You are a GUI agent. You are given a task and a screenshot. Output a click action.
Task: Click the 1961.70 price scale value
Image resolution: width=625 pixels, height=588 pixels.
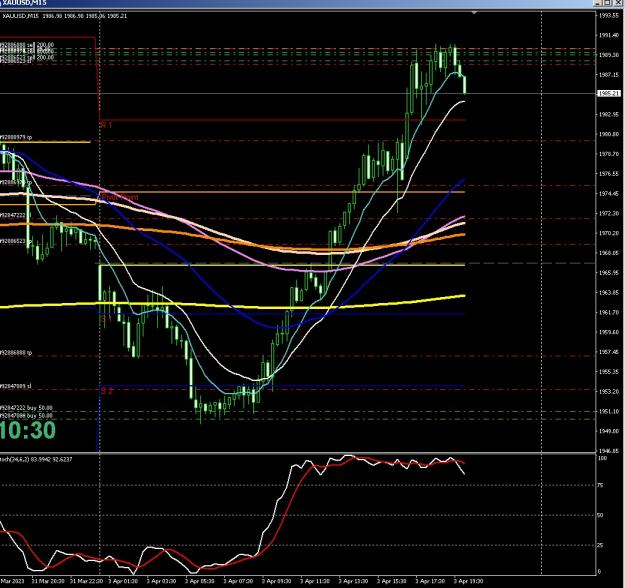(608, 313)
